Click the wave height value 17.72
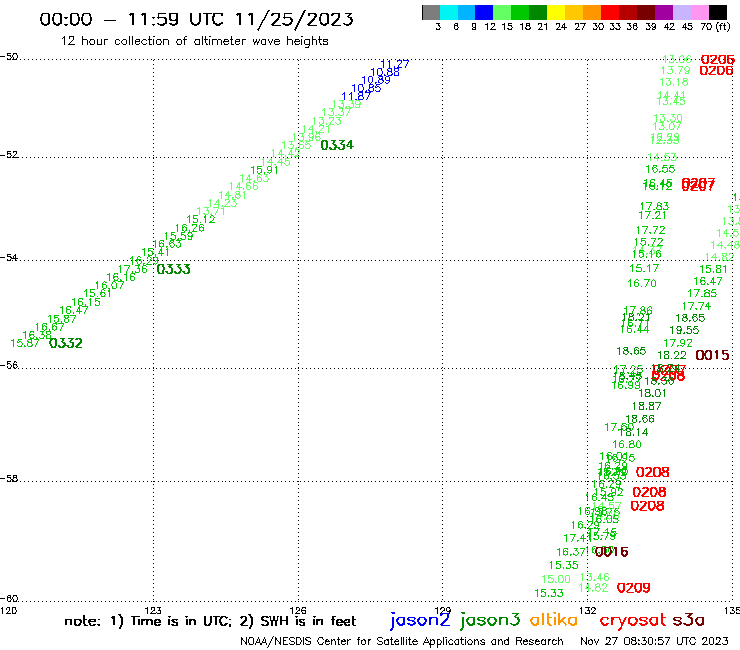740x650 pixels. coord(650,230)
